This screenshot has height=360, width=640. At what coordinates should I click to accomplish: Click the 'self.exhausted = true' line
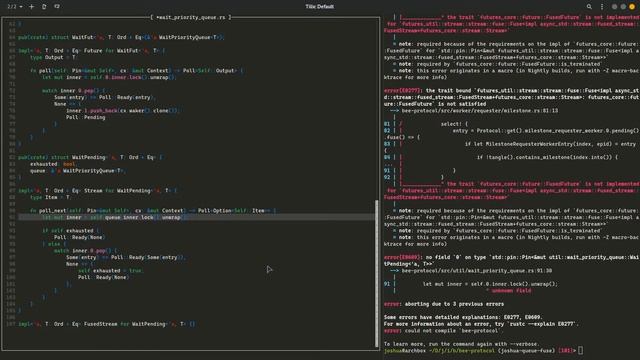click(x=110, y=271)
